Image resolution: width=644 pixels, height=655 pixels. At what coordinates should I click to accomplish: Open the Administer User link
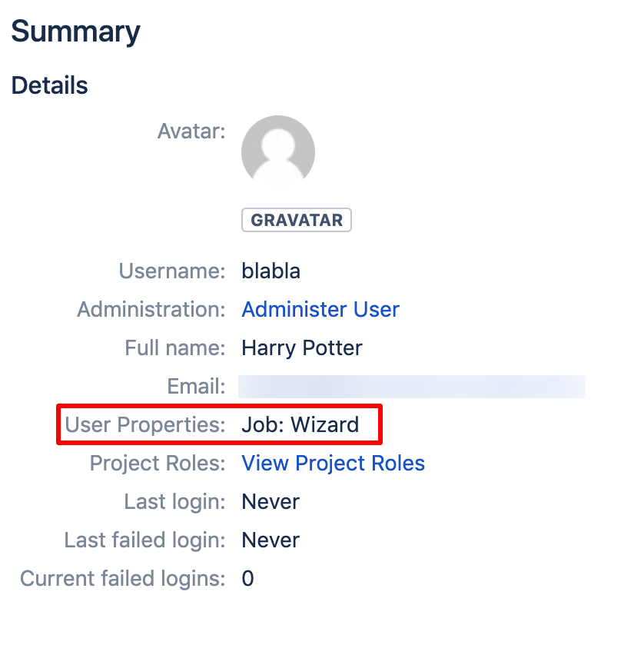pos(320,310)
